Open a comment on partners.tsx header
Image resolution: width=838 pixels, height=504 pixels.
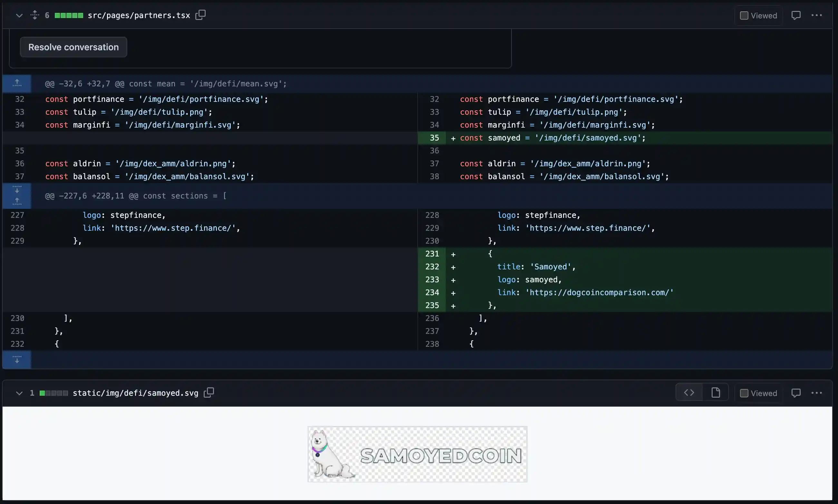click(796, 15)
